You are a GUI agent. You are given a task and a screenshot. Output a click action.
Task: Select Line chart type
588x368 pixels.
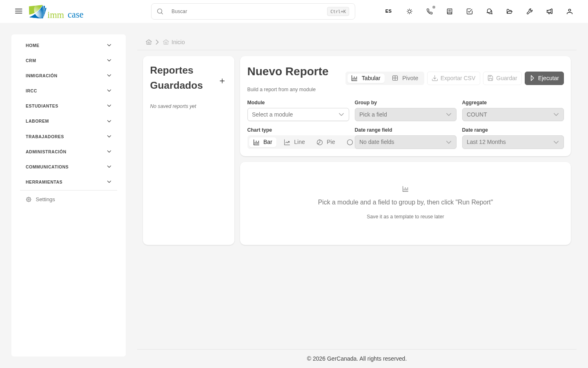click(x=294, y=142)
